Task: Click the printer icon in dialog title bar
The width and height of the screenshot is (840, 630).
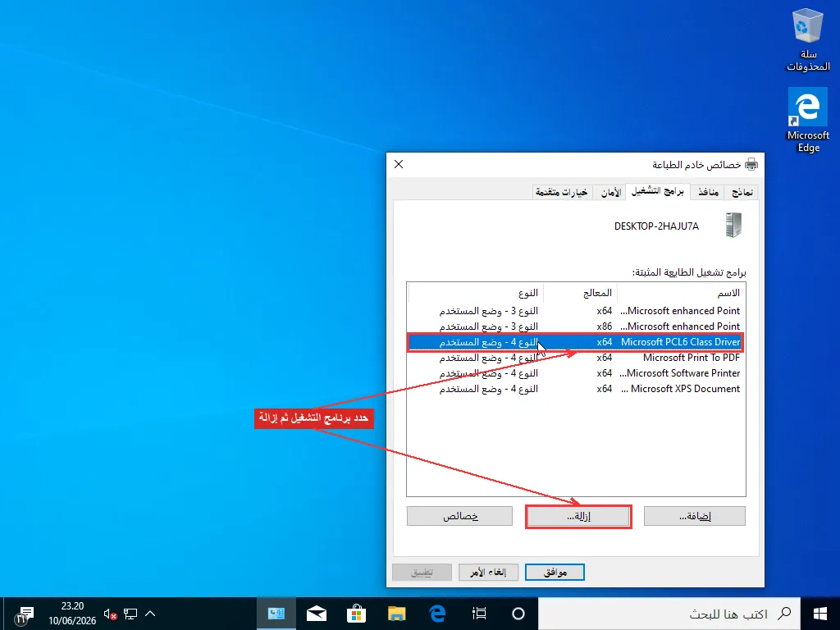Action: [x=751, y=164]
